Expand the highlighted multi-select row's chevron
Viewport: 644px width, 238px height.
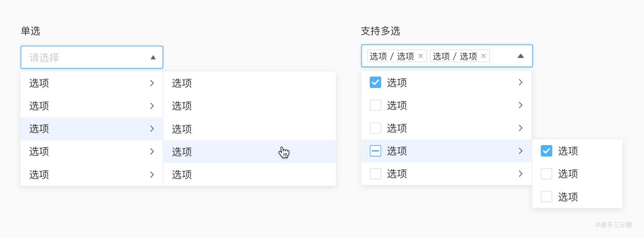tap(520, 151)
